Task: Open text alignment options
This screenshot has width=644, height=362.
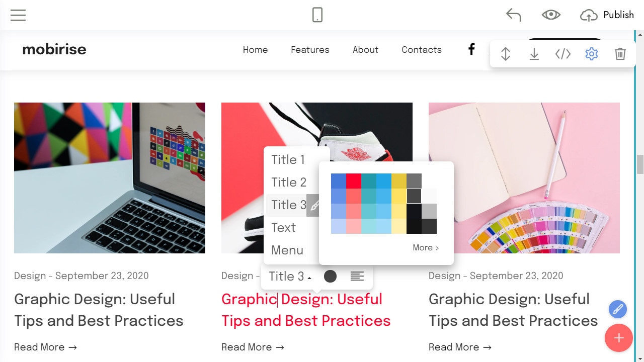Action: pyautogui.click(x=357, y=276)
